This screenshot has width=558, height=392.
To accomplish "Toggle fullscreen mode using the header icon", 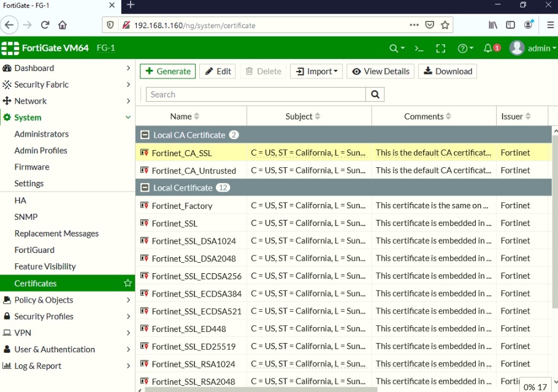I will 440,48.
